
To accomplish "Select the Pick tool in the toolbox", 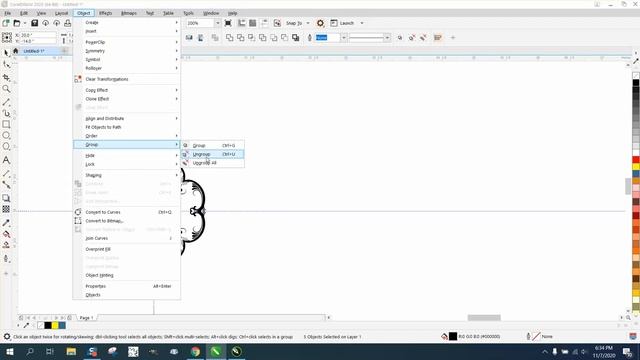I will coord(6,53).
